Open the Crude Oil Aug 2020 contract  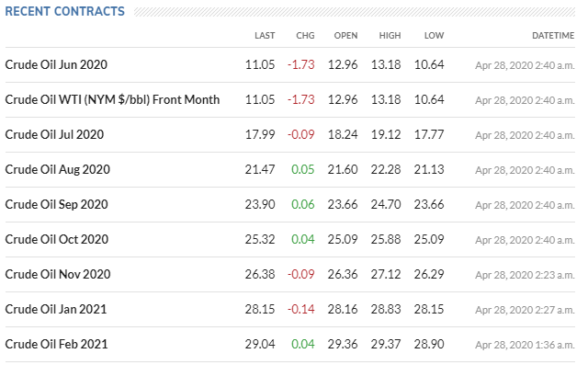[x=58, y=169]
